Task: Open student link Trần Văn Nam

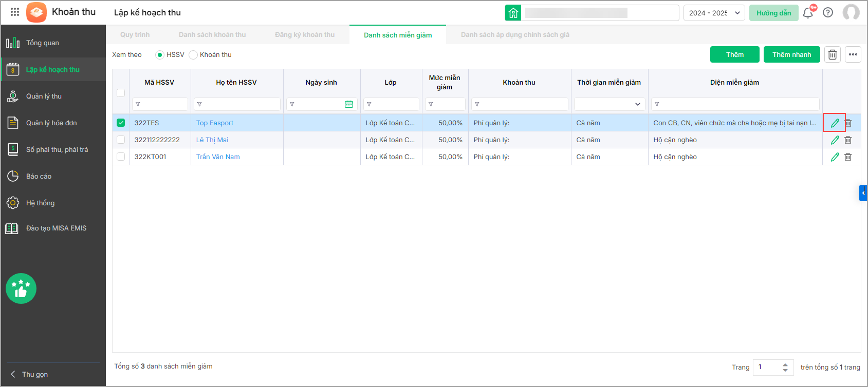Action: pos(218,157)
